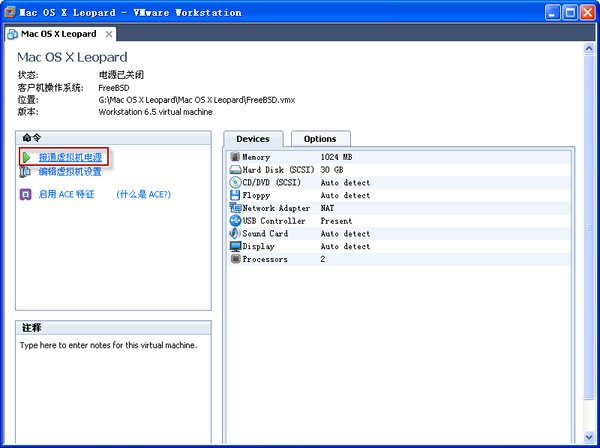
Task: Maximize the VMware Workstation window
Action: click(x=570, y=13)
